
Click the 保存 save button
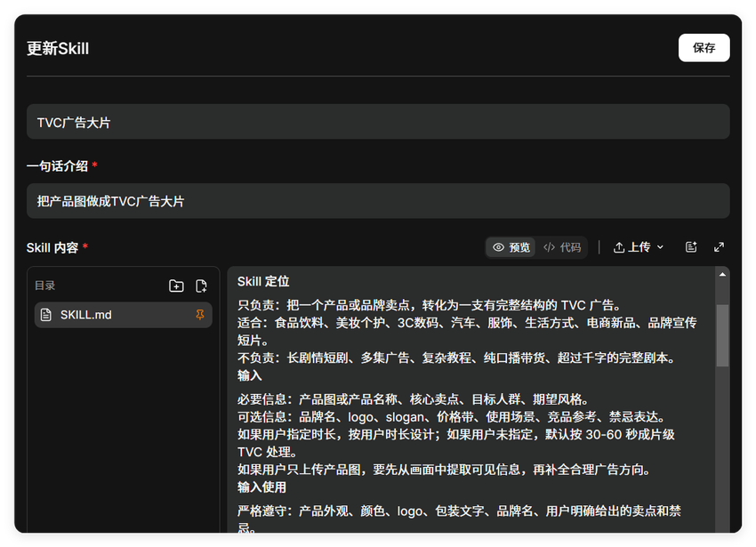pyautogui.click(x=704, y=48)
